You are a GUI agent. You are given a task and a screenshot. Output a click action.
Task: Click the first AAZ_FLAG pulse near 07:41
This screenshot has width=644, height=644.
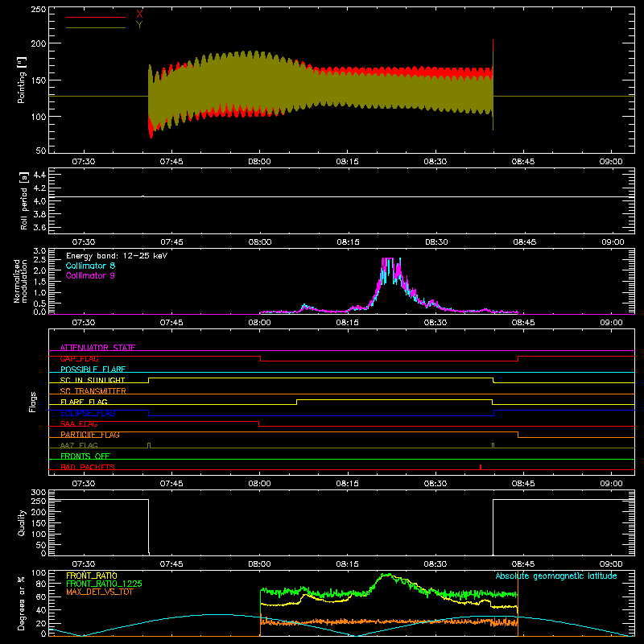[x=149, y=445]
